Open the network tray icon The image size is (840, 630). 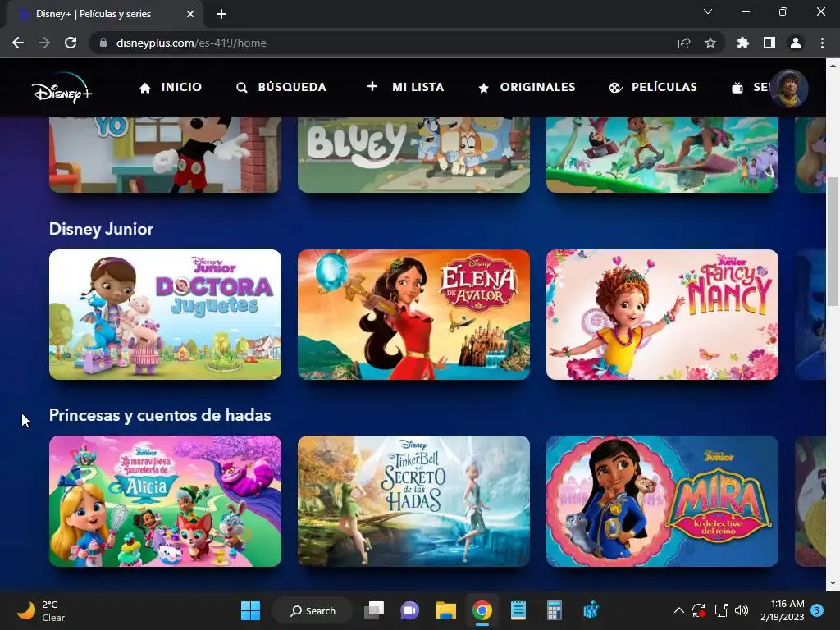[x=721, y=610]
